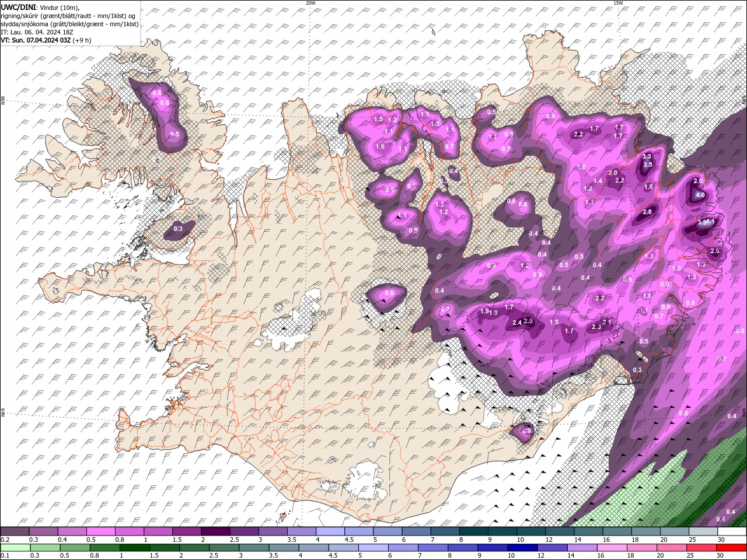Select the medium green 0.5 swatch in bottom legend
747x560 pixels.
click(x=75, y=547)
